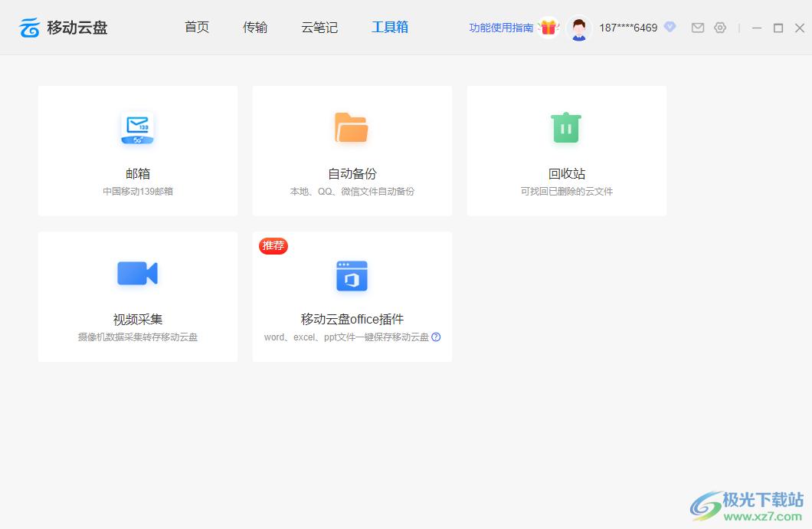Open the envelope messages icon
The height and width of the screenshot is (529, 812).
(x=698, y=28)
